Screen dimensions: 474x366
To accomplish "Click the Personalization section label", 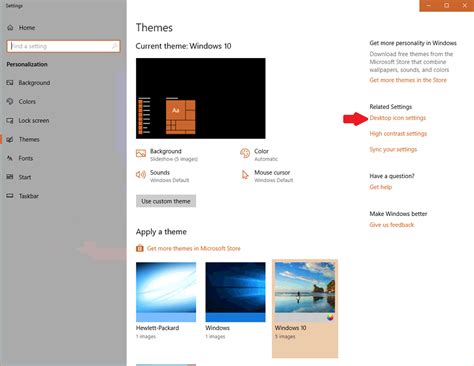I will pyautogui.click(x=27, y=64).
